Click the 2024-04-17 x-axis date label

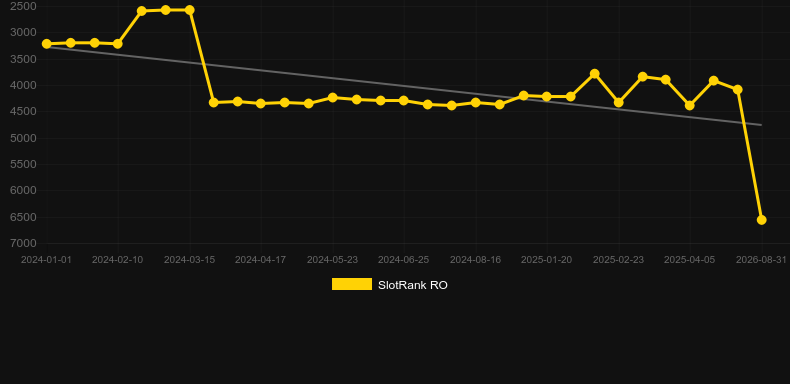click(260, 260)
